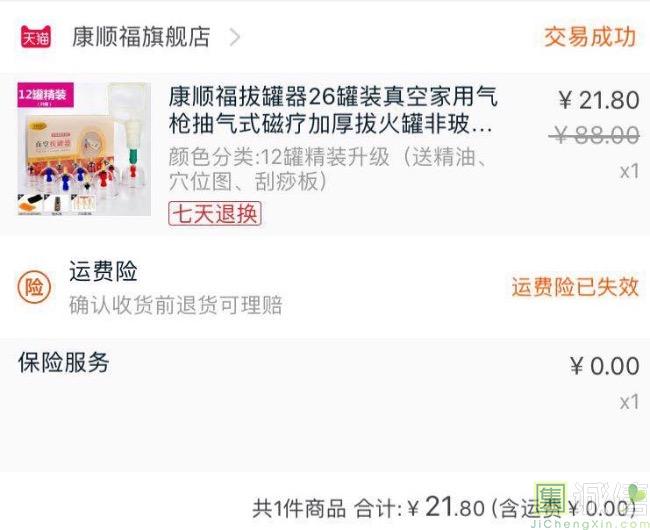Tap the 共1件商品 合计 order total line
Viewport: 650px width, 530px height.
click(444, 508)
